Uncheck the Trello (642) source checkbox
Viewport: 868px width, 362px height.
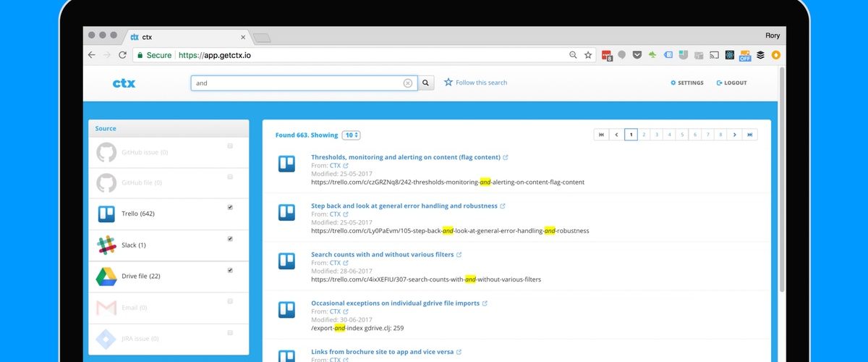point(230,208)
